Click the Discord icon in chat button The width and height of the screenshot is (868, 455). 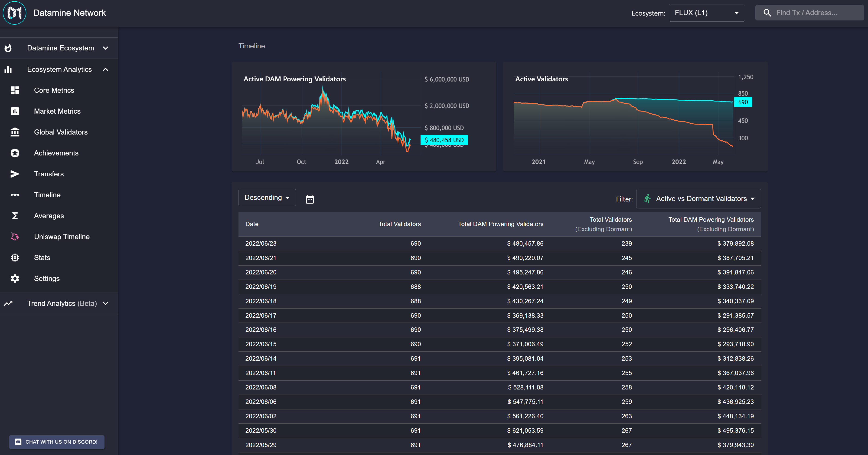(x=18, y=442)
